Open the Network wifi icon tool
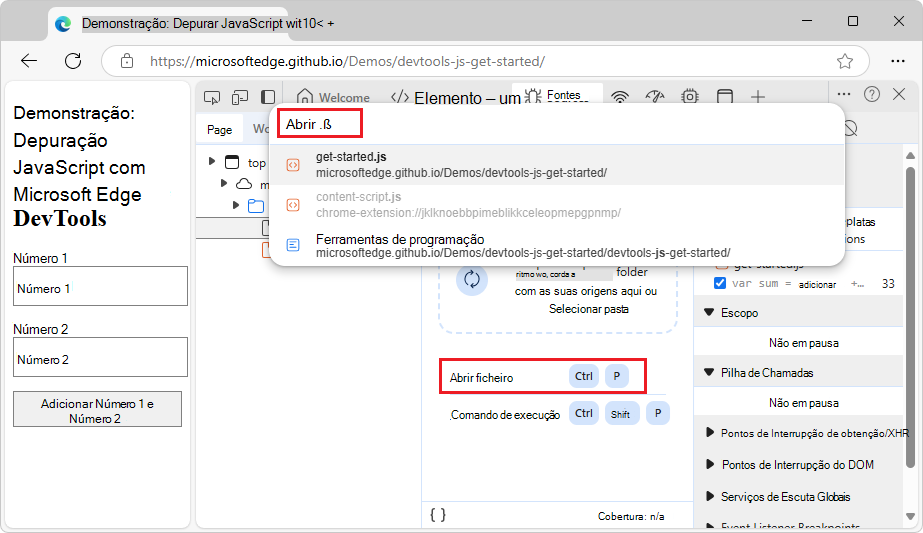The height and width of the screenshot is (533, 923). [620, 97]
